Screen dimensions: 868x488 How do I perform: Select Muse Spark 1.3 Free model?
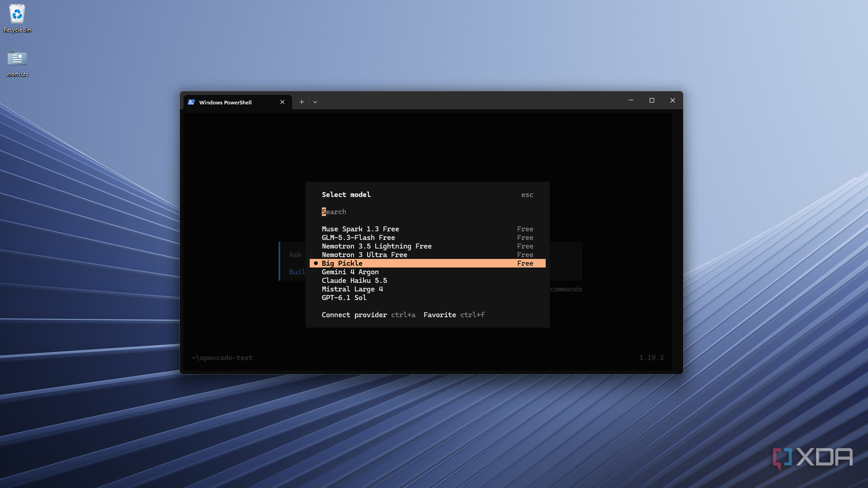pos(427,229)
